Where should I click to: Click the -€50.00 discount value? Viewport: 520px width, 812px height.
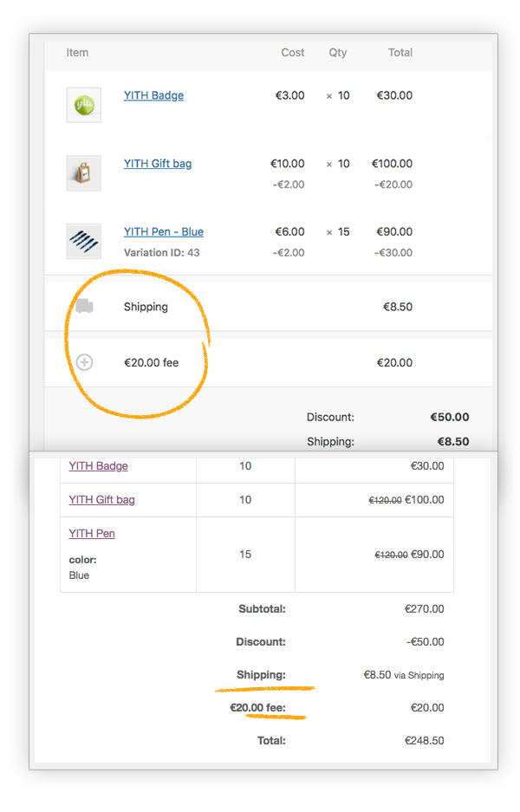426,642
